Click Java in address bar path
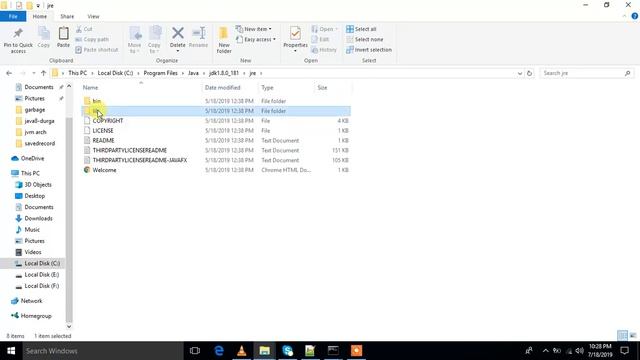640x360 pixels. 193,73
